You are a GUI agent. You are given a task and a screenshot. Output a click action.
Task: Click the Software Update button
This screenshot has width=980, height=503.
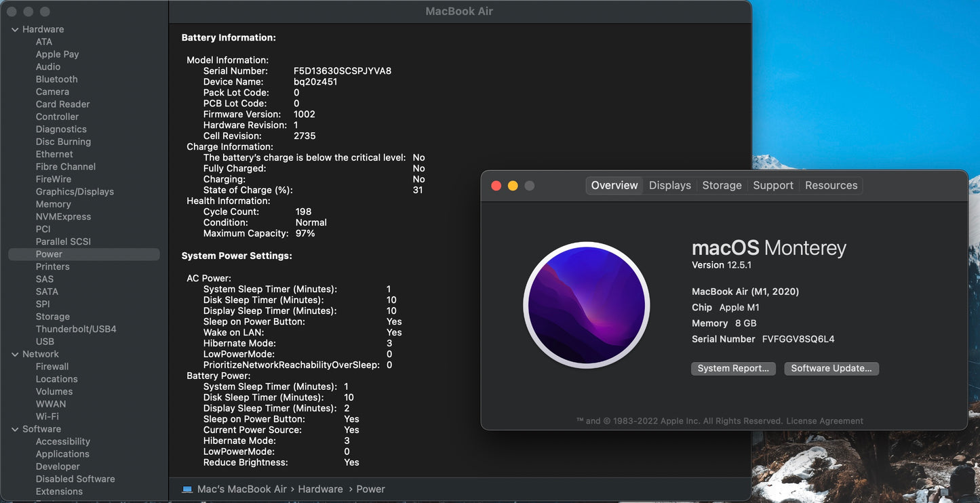coord(831,369)
